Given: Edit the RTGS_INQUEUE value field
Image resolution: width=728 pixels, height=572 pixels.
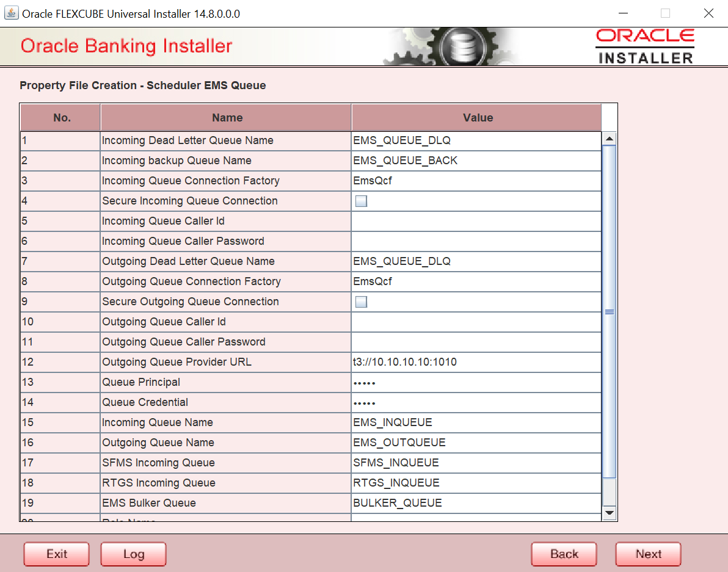Looking at the screenshot, I should click(476, 483).
